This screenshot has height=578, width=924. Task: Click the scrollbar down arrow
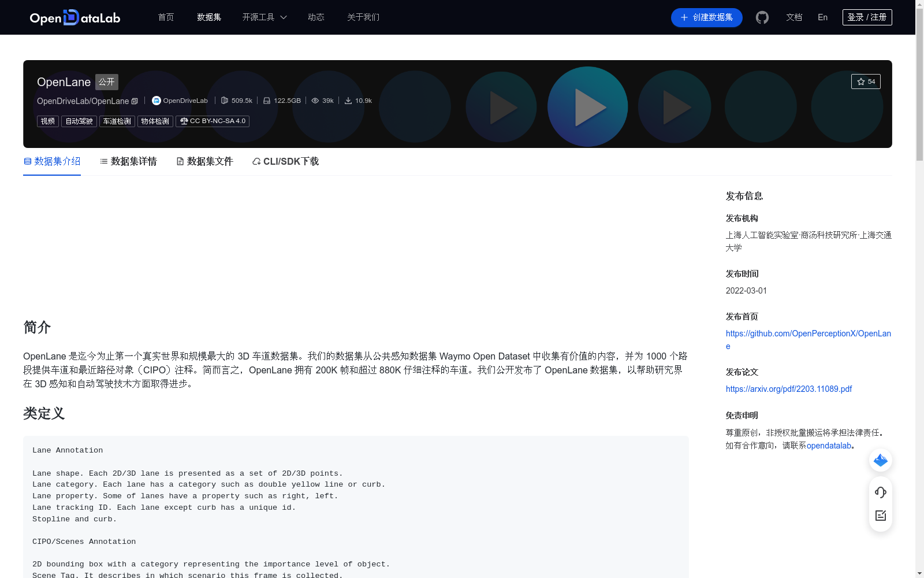point(919,573)
